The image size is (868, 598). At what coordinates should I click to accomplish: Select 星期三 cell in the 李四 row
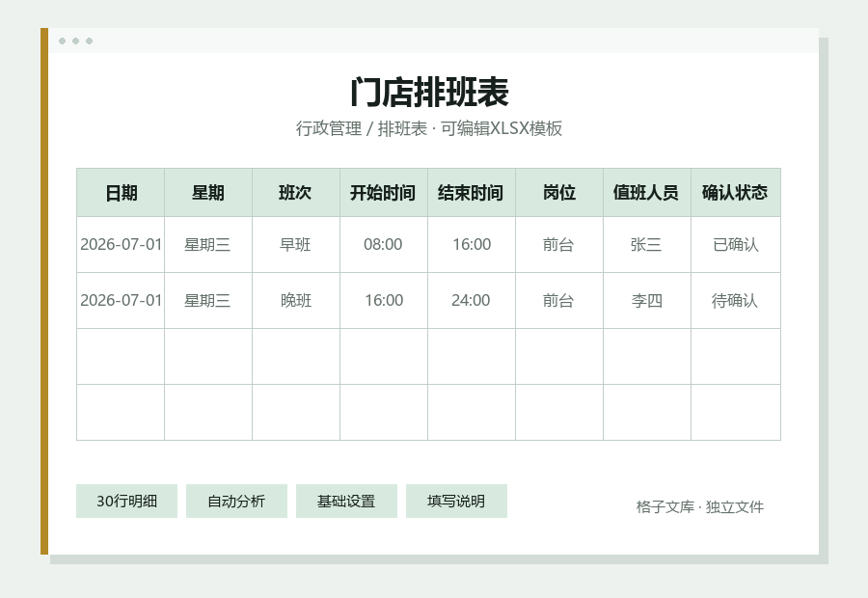208,300
